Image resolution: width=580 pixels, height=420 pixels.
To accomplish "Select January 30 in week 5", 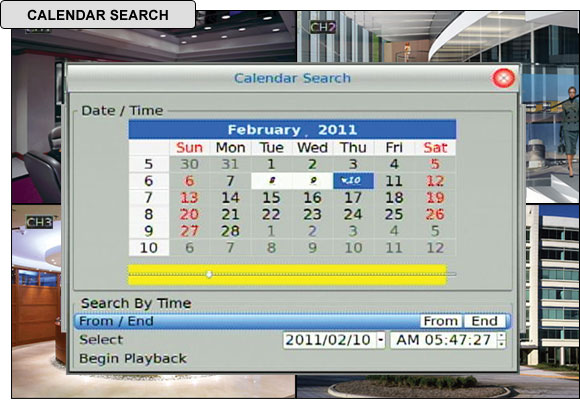I will click(189, 164).
